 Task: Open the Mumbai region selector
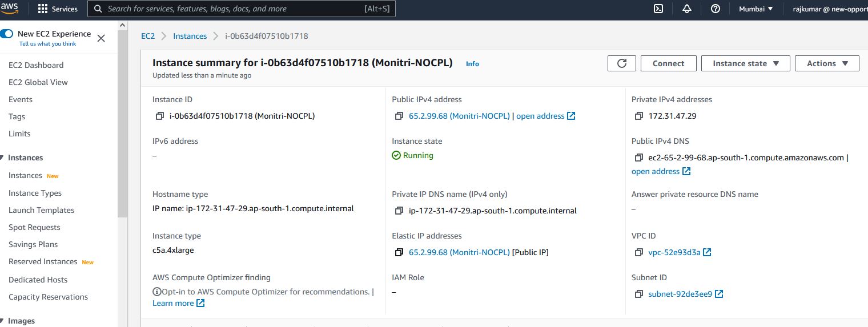pyautogui.click(x=756, y=9)
